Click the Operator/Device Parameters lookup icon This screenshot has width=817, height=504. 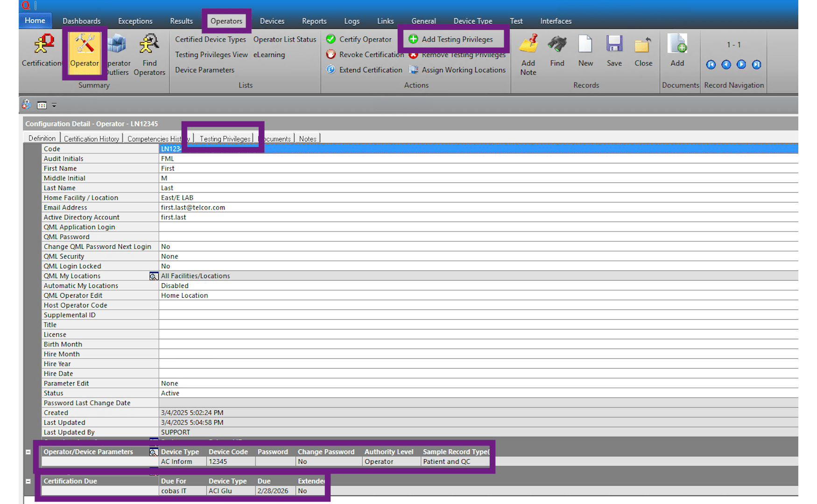coord(154,452)
